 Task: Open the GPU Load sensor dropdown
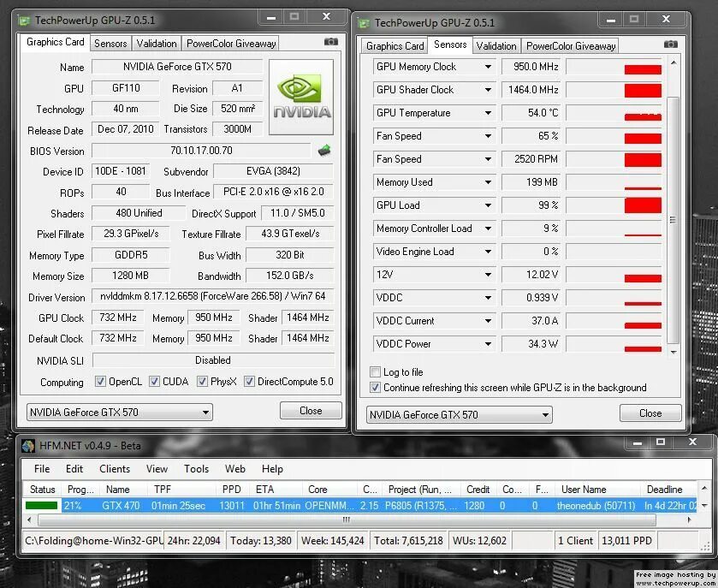488,205
